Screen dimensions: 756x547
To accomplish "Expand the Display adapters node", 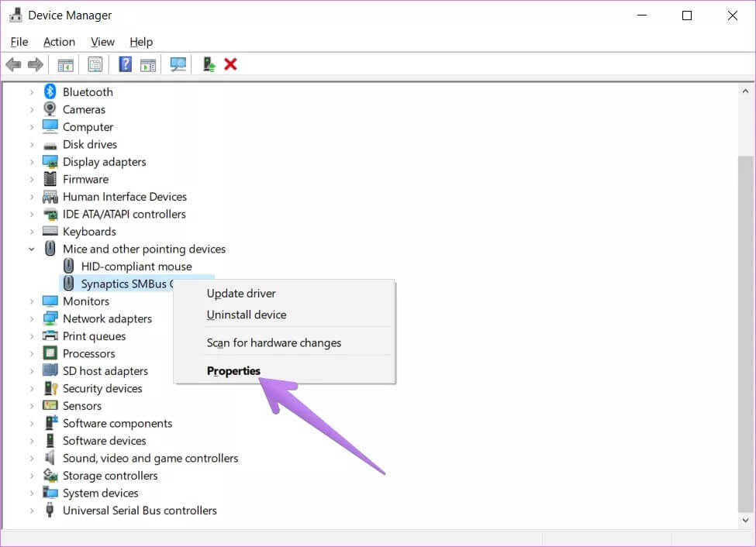I will (x=32, y=162).
